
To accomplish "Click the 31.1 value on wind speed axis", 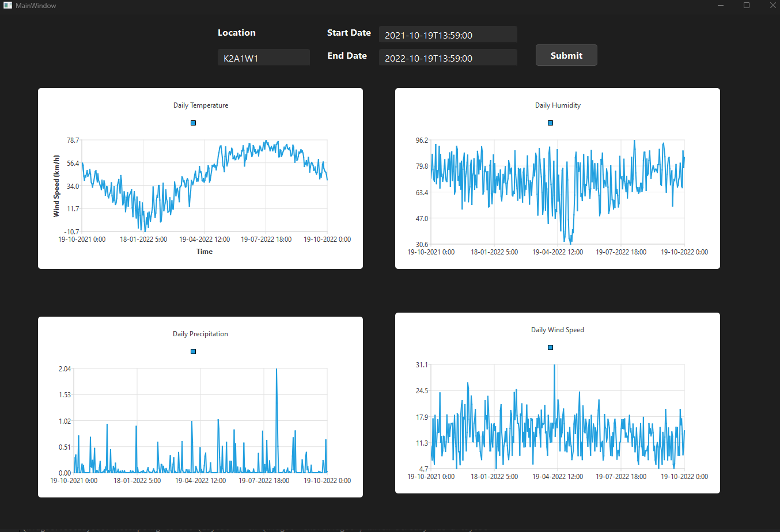I will [x=422, y=365].
